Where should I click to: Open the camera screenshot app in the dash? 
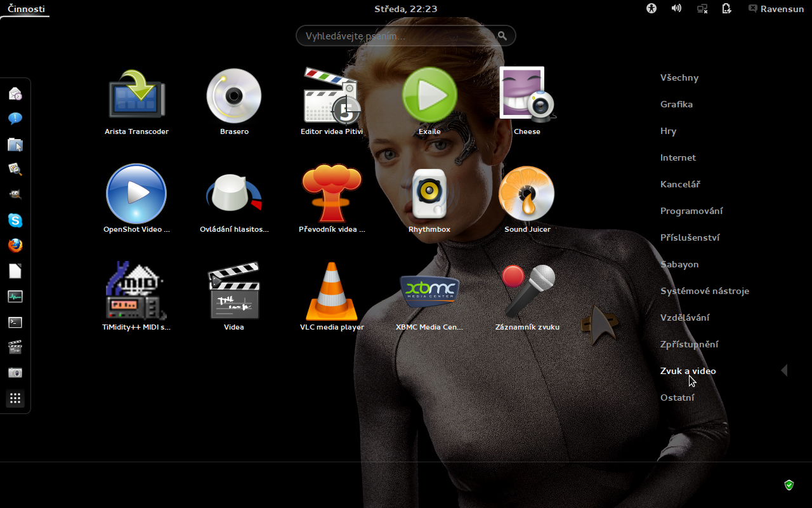point(15,373)
